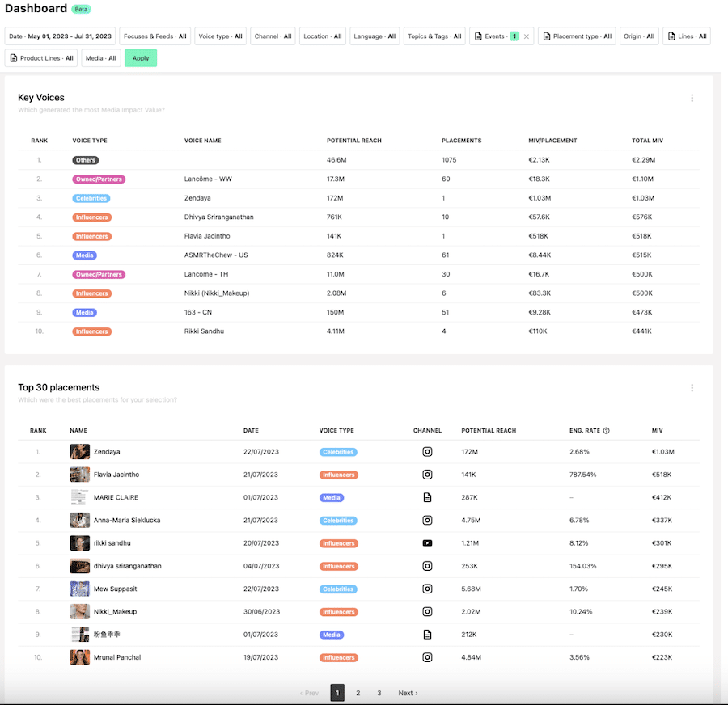
Task: Click the Instagram channel icon in Zendaya row
Action: pos(427,452)
